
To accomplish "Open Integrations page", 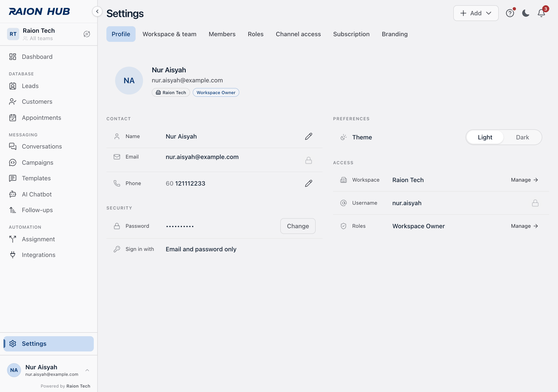I will click(x=48, y=255).
